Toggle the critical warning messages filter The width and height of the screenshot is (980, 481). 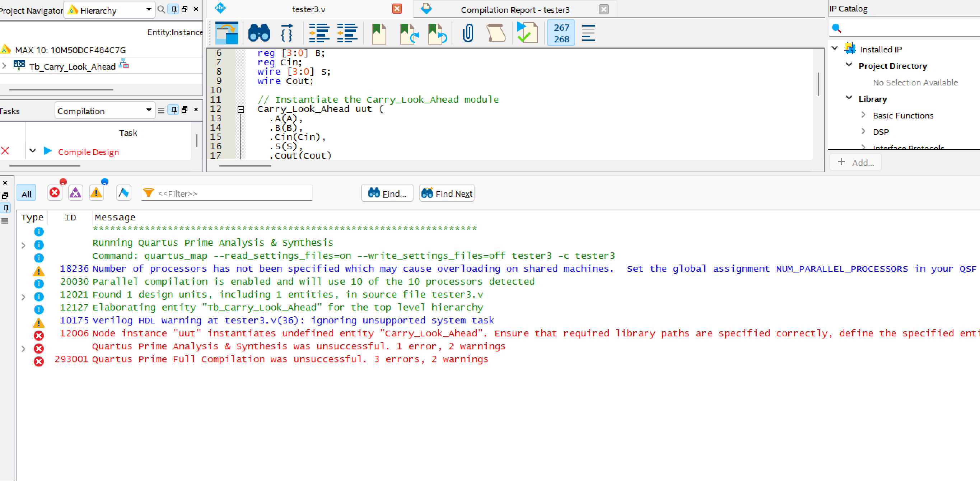pyautogui.click(x=75, y=192)
